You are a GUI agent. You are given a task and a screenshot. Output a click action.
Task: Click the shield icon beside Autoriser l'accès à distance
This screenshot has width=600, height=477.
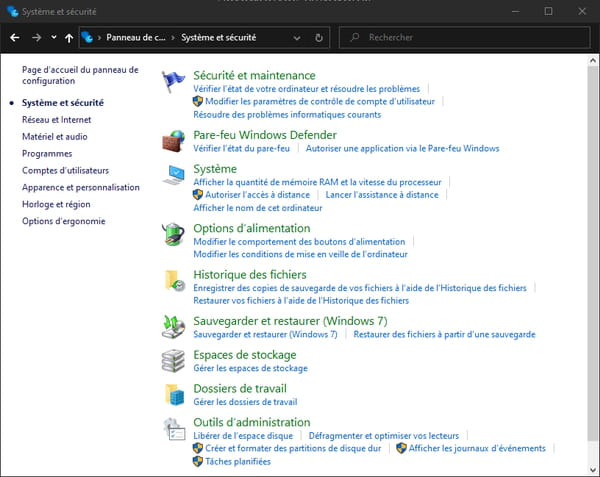197,195
